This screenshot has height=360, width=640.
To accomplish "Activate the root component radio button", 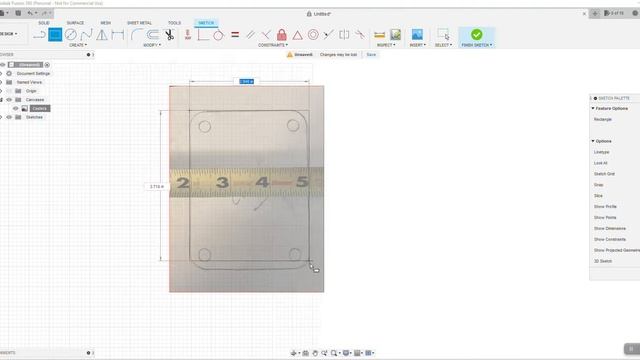I will [x=47, y=65].
